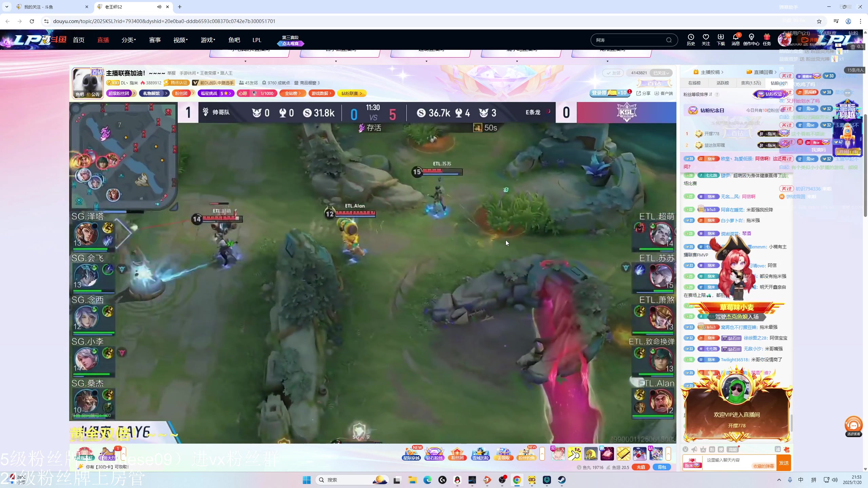Viewport: 868px width, 488px height.
Task: Open the 礼物展馆 button
Action: 154,93
